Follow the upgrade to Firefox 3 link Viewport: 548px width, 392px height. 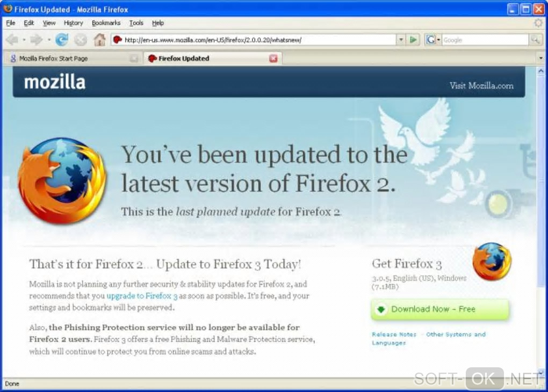point(142,296)
